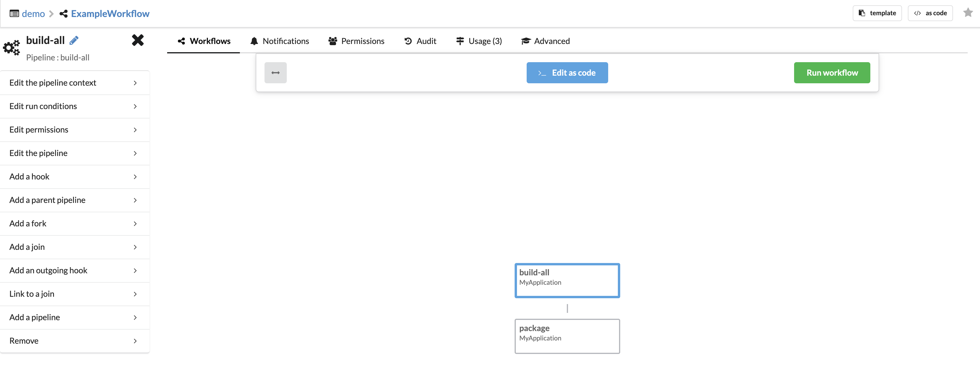The height and width of the screenshot is (390, 980).
Task: Toggle the pipeline direction arrow icon
Action: click(276, 72)
